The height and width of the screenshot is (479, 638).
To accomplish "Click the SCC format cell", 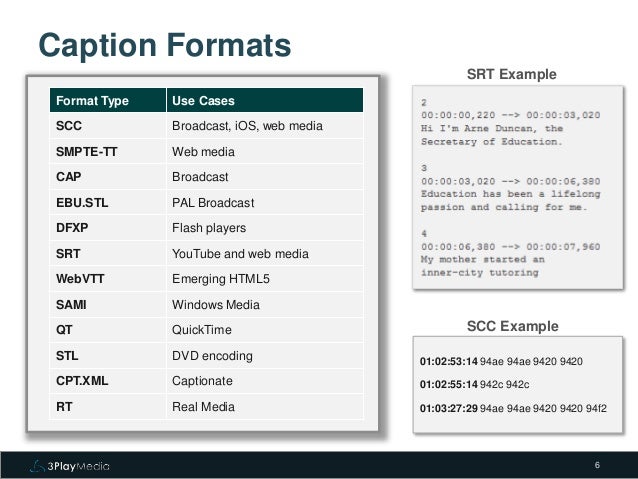I will (x=108, y=126).
